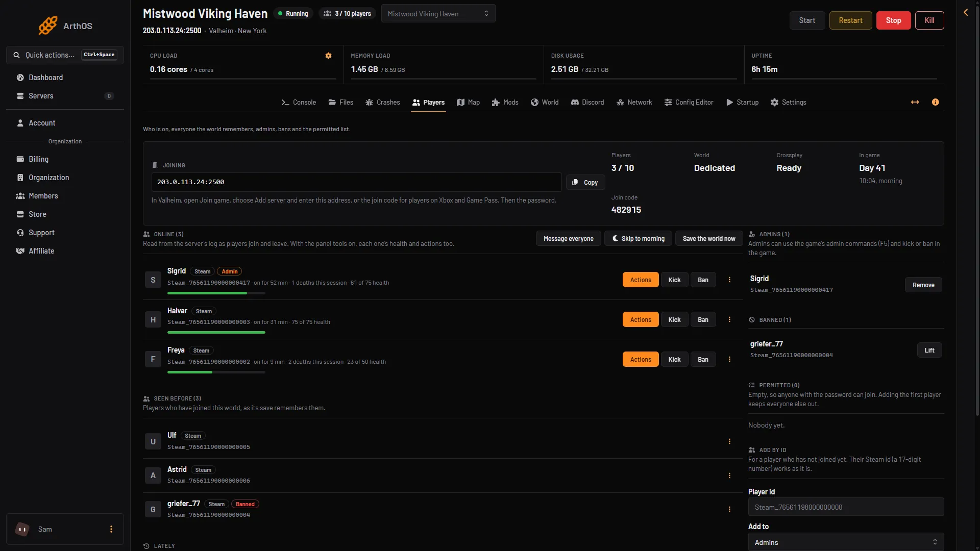Switch to the Console tab
This screenshot has height=551, width=980.
[x=299, y=103]
